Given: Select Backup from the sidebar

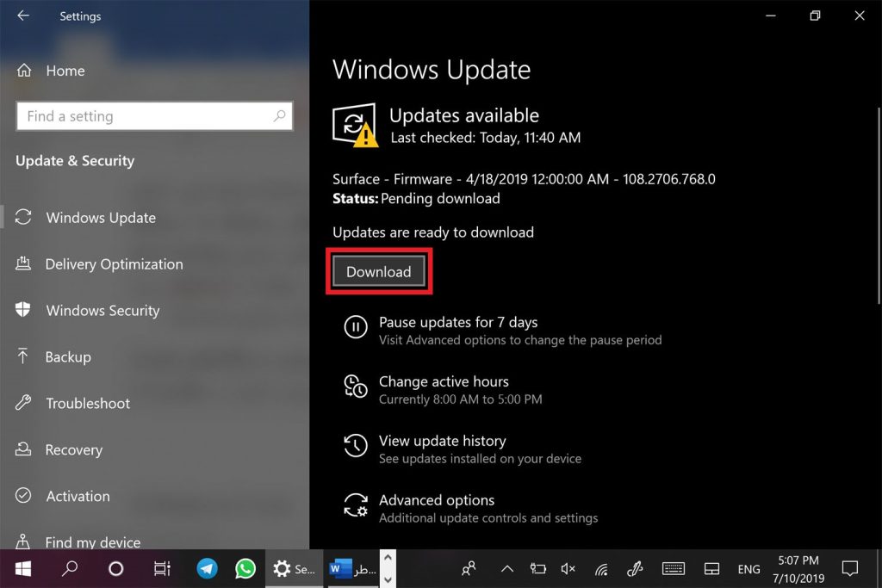Looking at the screenshot, I should click(x=68, y=357).
